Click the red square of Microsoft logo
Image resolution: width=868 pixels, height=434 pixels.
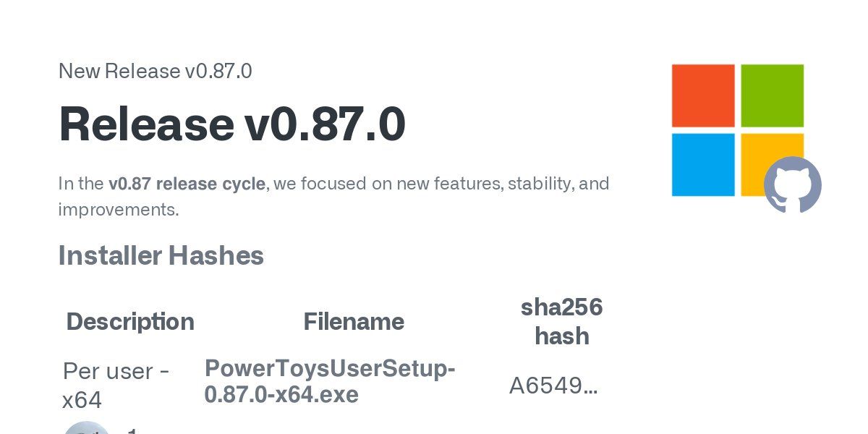(x=703, y=95)
